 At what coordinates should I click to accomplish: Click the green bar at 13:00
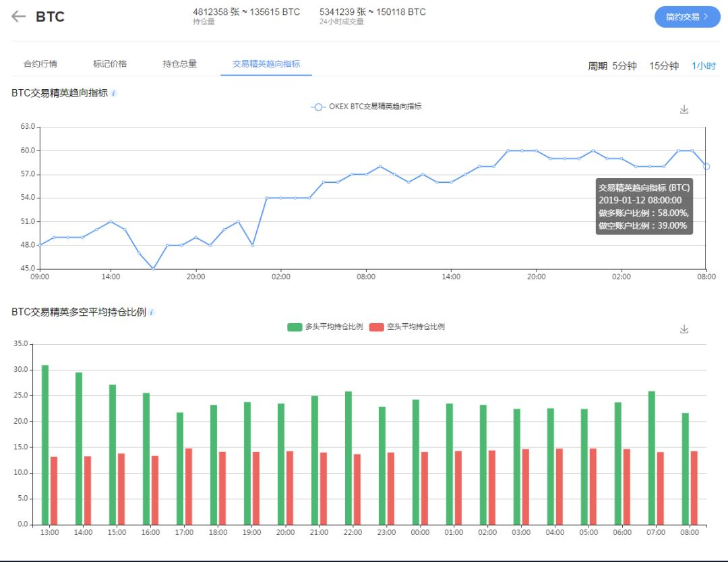click(45, 445)
